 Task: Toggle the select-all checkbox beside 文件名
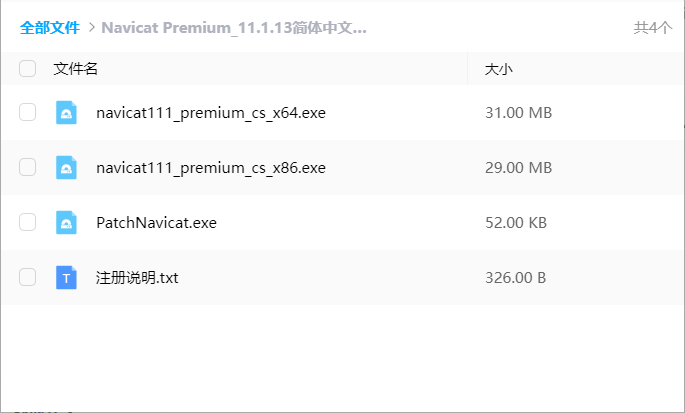(x=28, y=69)
